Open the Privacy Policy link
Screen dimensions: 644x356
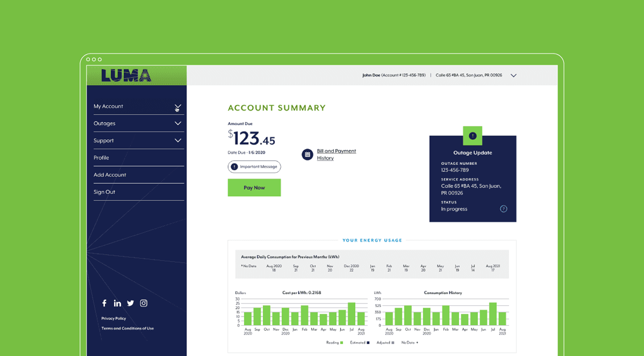(x=113, y=319)
